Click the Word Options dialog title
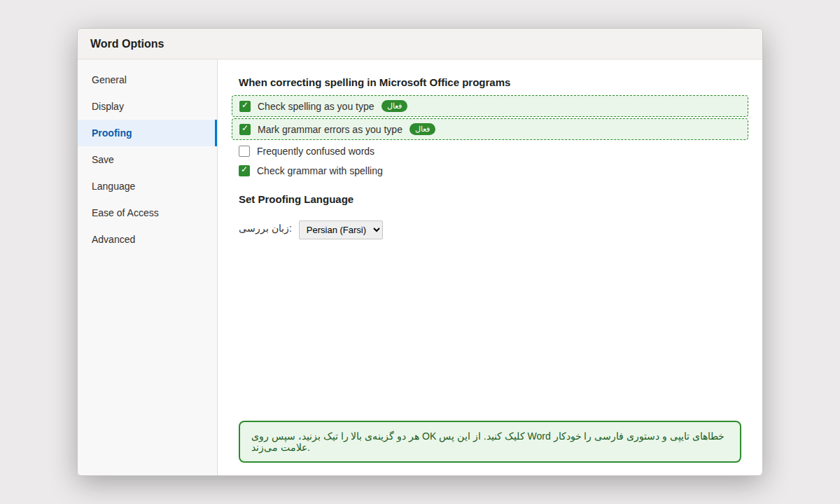 click(127, 44)
